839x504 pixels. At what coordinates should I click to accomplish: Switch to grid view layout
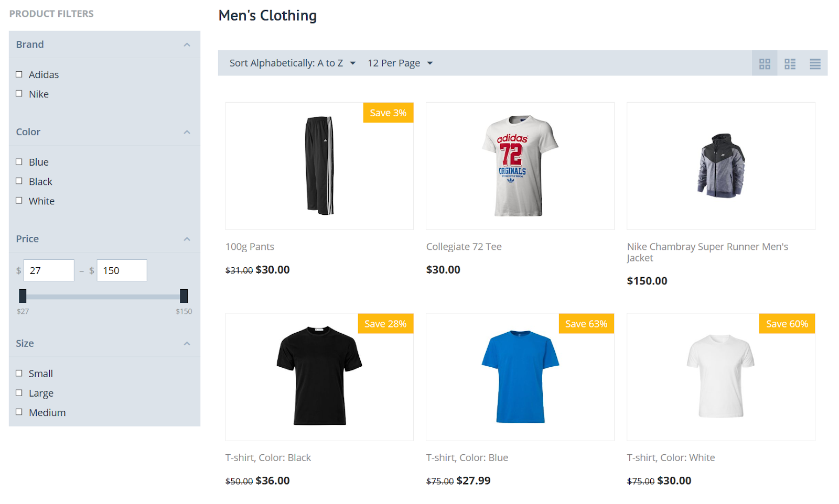[x=765, y=64]
